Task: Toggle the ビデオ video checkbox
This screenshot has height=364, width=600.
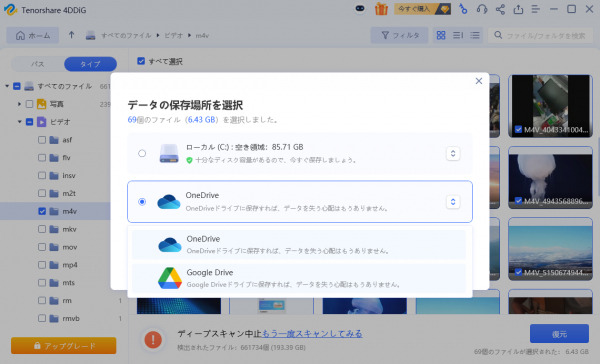Action: point(29,122)
